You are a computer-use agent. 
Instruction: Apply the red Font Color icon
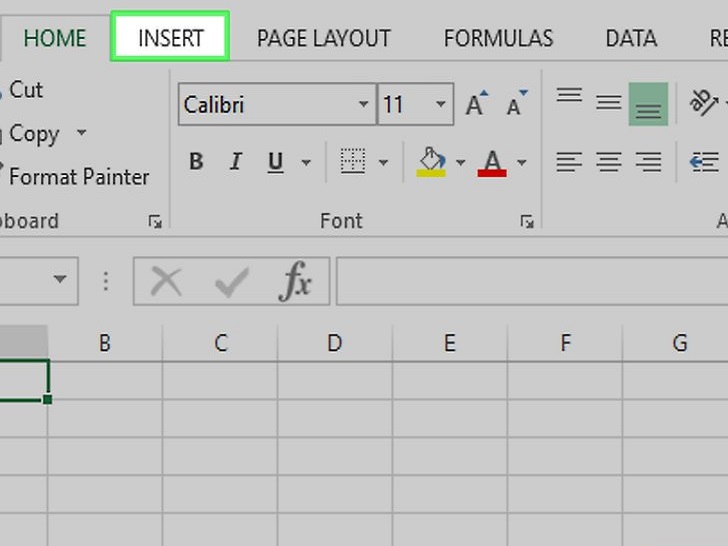pyautogui.click(x=492, y=162)
